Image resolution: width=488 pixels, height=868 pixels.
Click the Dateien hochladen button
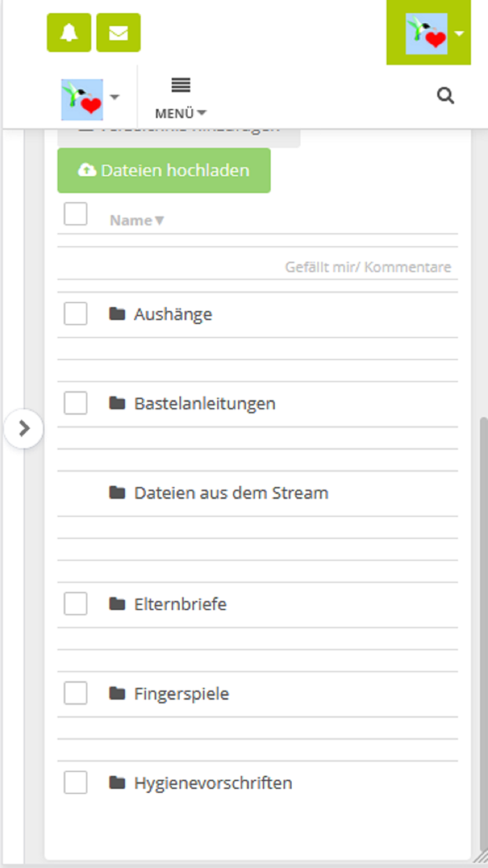click(164, 170)
